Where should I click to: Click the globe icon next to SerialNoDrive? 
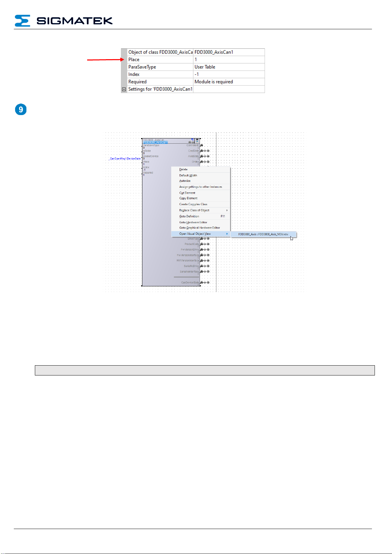[x=208, y=266]
